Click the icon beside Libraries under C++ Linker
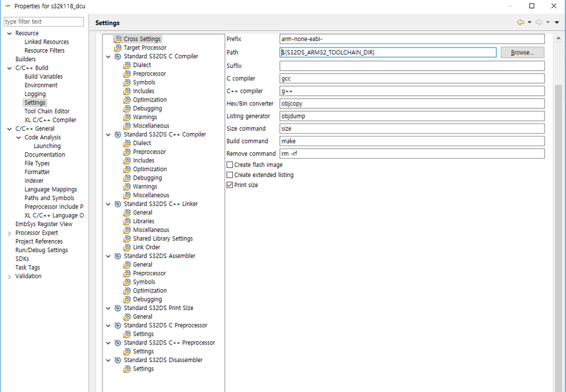Screen dimensions: 566x392 point(127,221)
